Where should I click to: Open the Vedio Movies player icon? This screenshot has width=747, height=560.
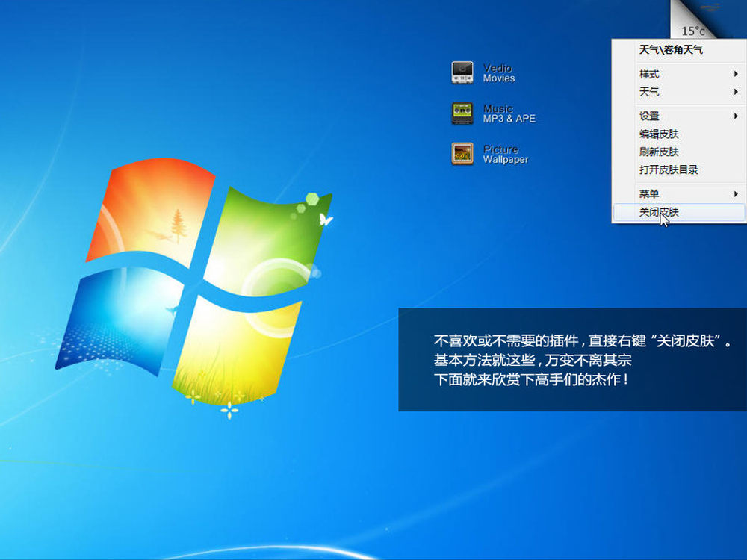tap(462, 72)
